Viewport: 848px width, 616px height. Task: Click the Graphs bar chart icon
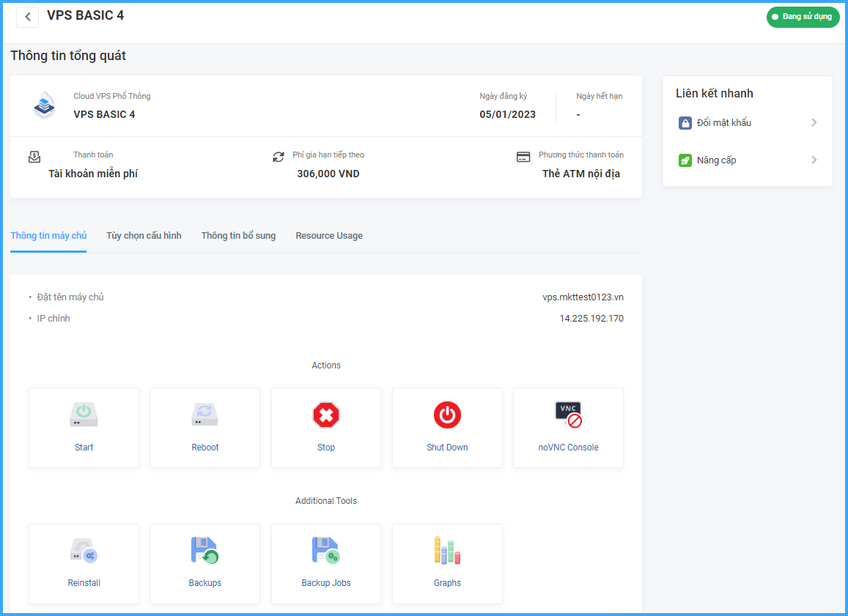[447, 551]
